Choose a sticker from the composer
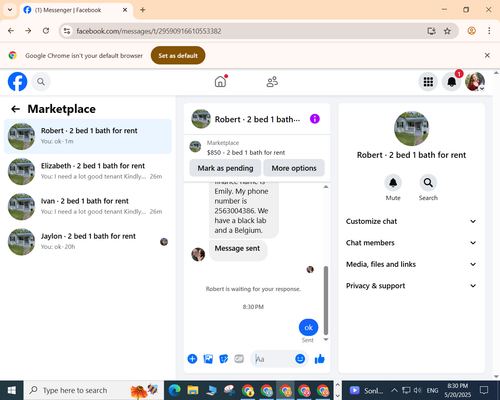This screenshot has height=400, width=500. [x=224, y=359]
